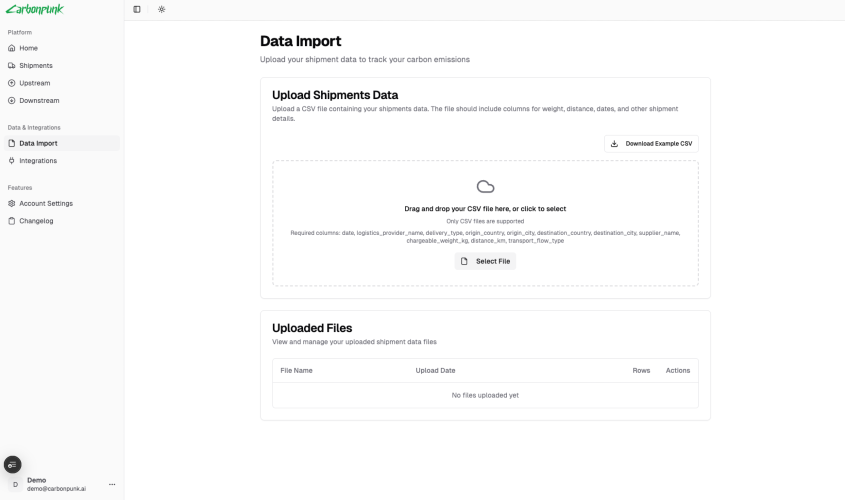
Task: Click the Upload Date column header
Action: (x=435, y=371)
